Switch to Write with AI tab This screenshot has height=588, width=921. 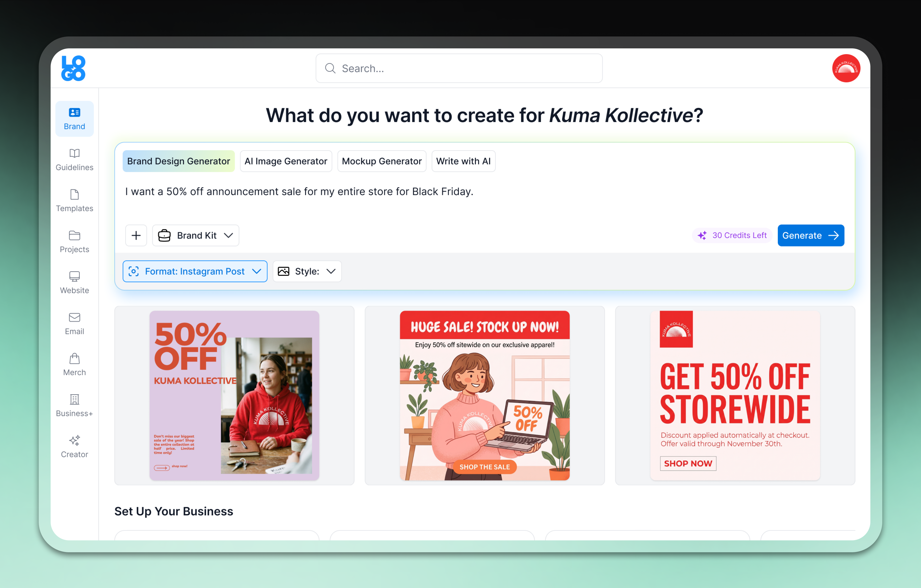tap(464, 161)
